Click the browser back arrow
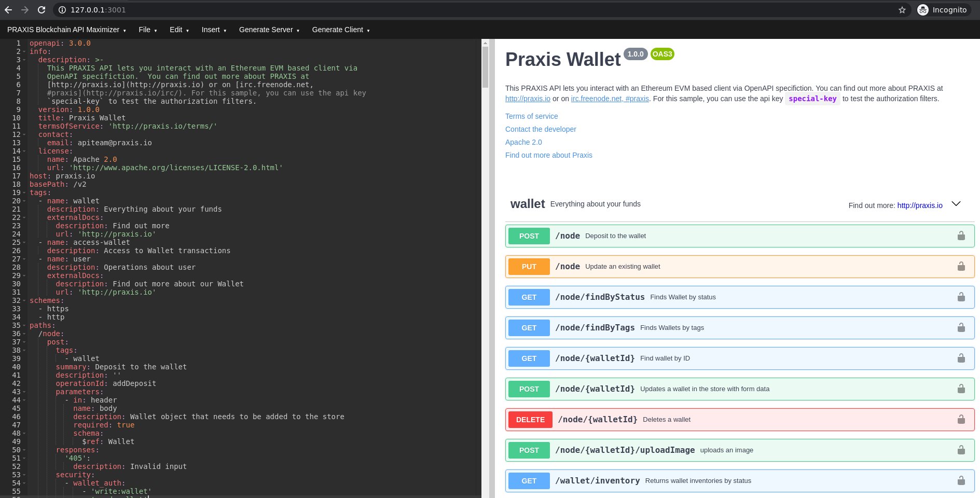This screenshot has height=498, width=980. pos(8,10)
